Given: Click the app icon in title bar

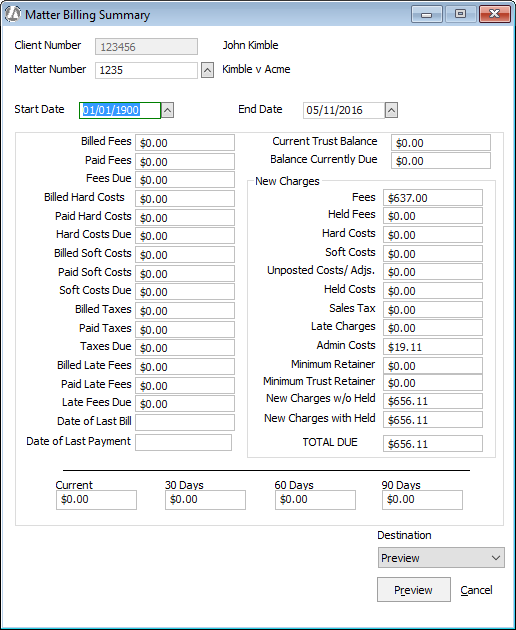Looking at the screenshot, I should tap(12, 14).
